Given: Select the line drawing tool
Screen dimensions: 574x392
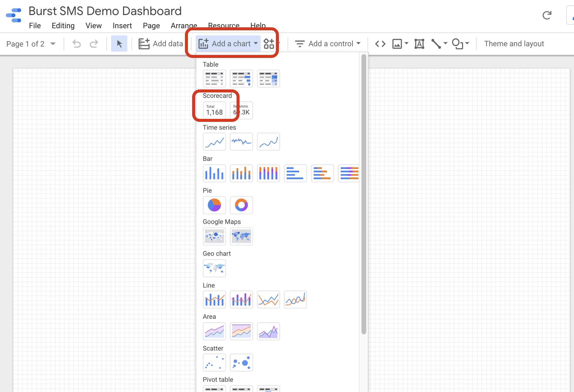Looking at the screenshot, I should tap(436, 44).
